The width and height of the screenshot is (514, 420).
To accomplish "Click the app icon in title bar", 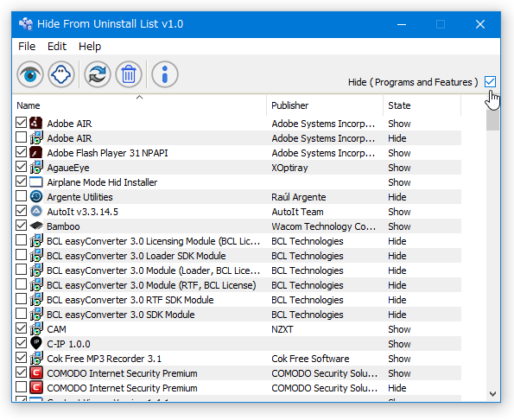I will point(26,24).
